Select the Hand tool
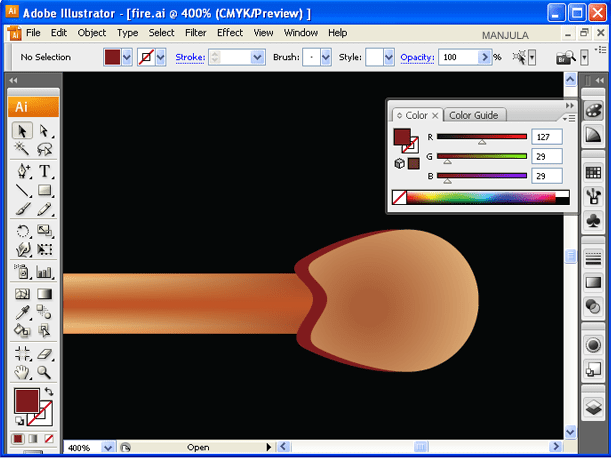 point(22,372)
